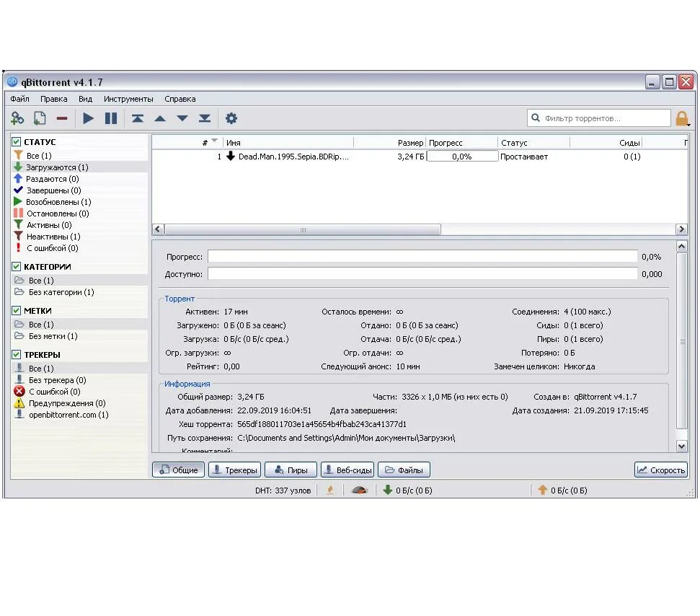This screenshot has width=700, height=616.
Task: Click the qBittorrent title bar logo
Action: (x=12, y=82)
